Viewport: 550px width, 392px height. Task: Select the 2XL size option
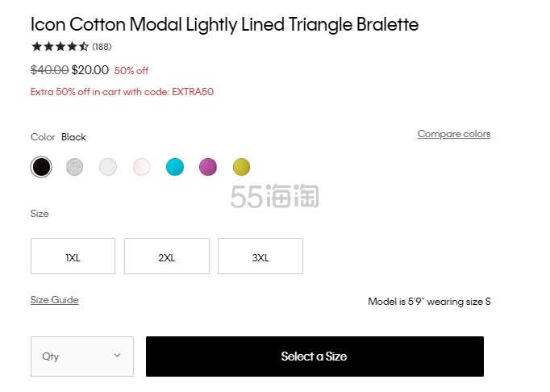pos(167,256)
